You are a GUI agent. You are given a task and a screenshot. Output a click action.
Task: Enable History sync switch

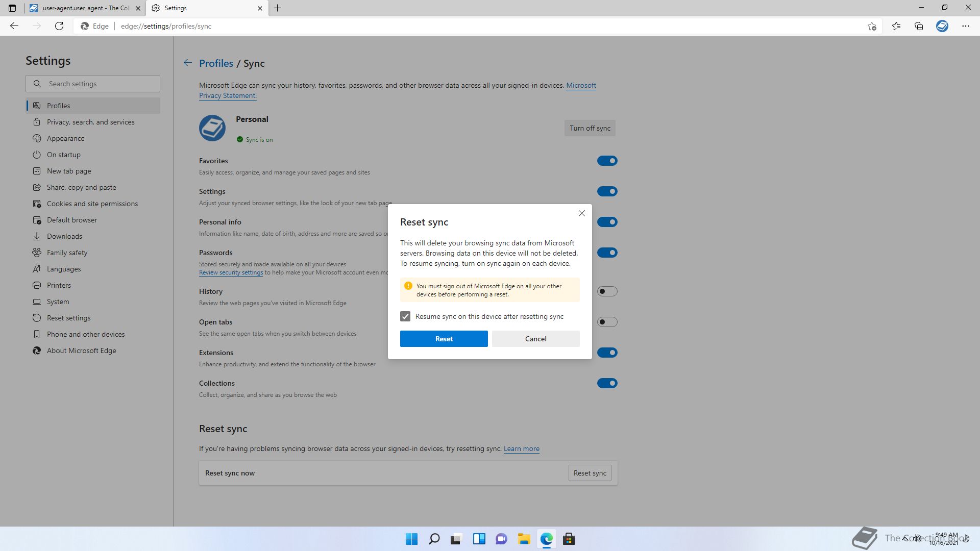point(607,291)
